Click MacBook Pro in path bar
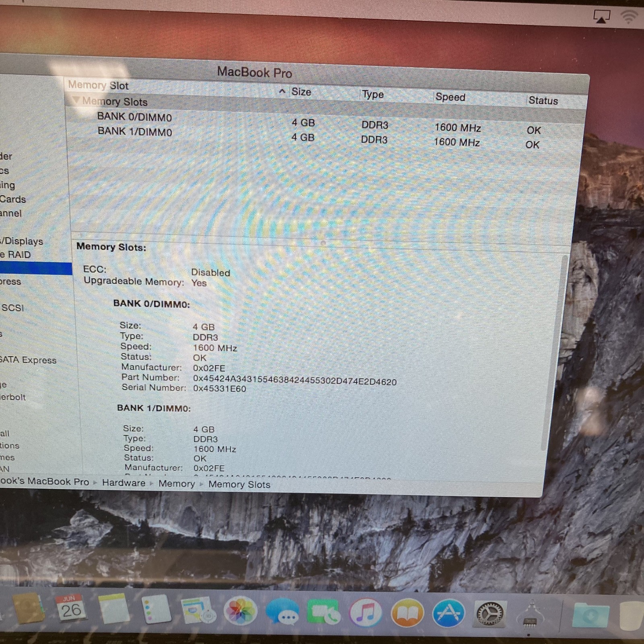 tap(44, 481)
